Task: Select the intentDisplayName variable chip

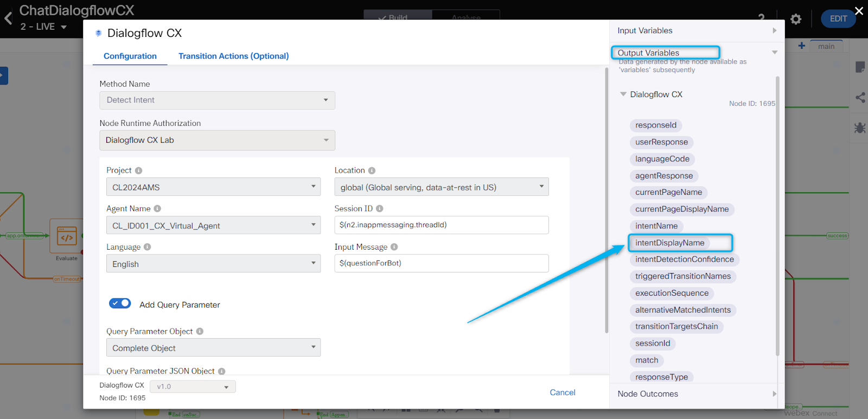Action: (670, 243)
